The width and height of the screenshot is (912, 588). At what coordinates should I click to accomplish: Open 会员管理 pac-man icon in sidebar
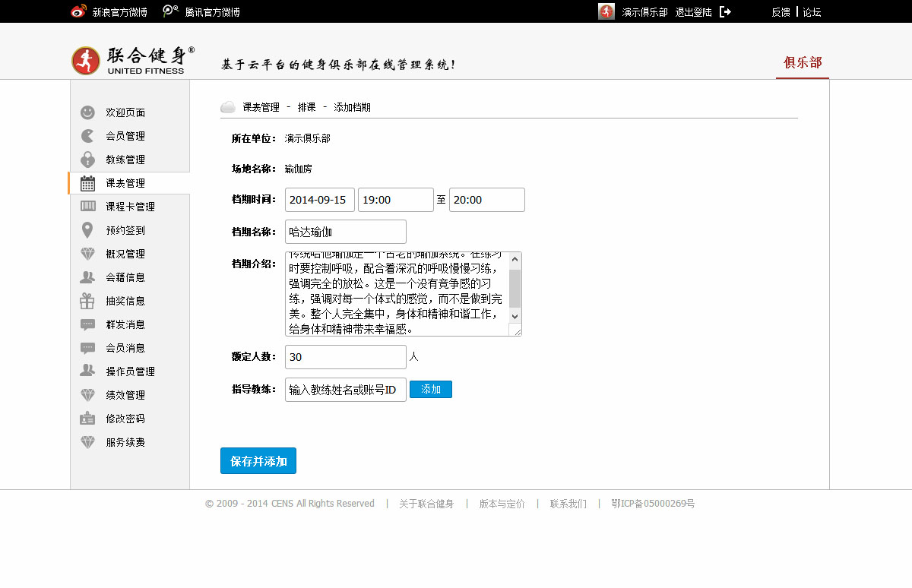click(x=88, y=136)
